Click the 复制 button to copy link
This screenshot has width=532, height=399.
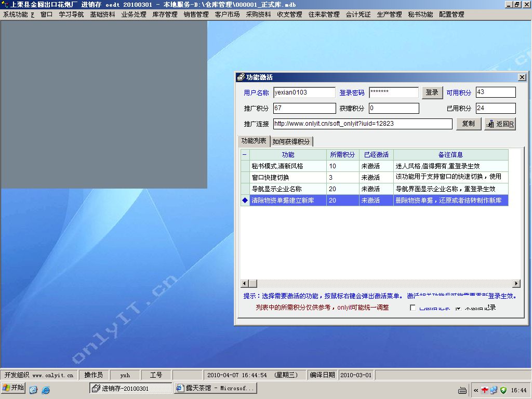468,124
